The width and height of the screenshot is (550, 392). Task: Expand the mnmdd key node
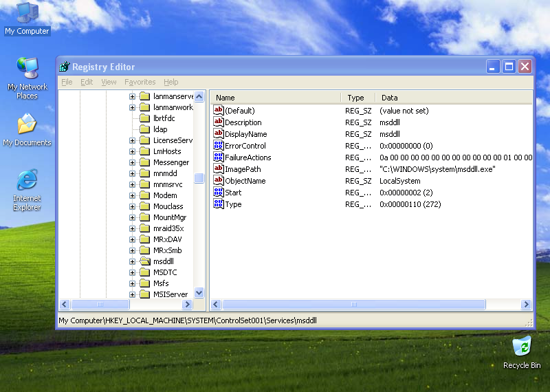coord(132,173)
